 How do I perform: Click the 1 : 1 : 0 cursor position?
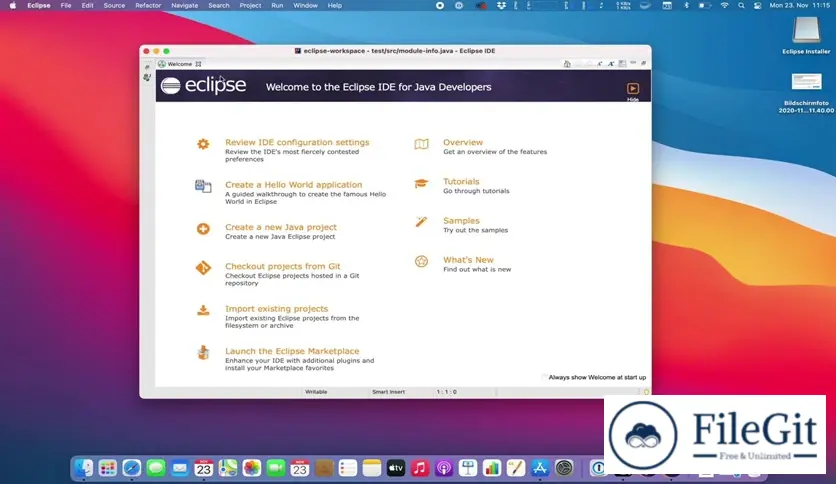pos(447,392)
